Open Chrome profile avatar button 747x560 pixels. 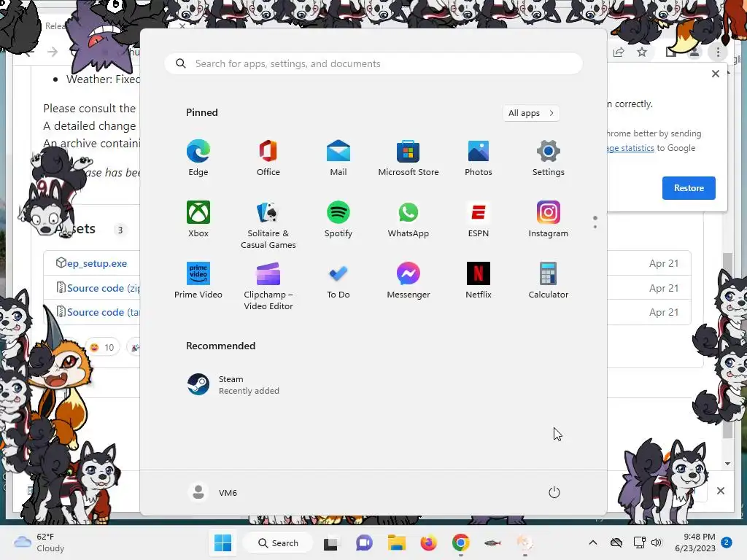click(694, 52)
